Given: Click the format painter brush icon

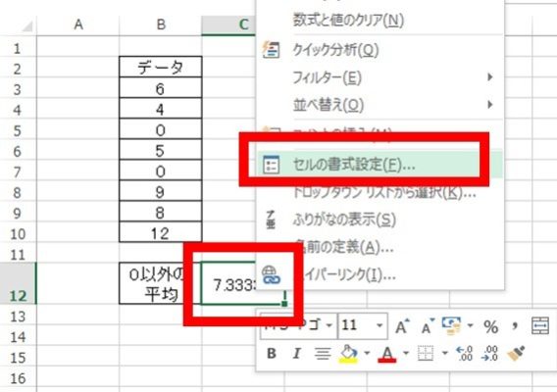Looking at the screenshot, I should point(516,354).
